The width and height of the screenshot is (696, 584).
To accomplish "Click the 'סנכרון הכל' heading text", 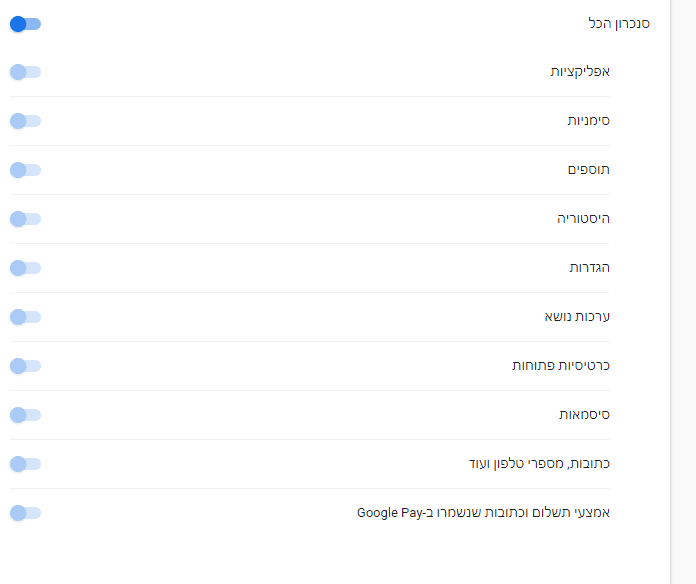I will 618,23.
